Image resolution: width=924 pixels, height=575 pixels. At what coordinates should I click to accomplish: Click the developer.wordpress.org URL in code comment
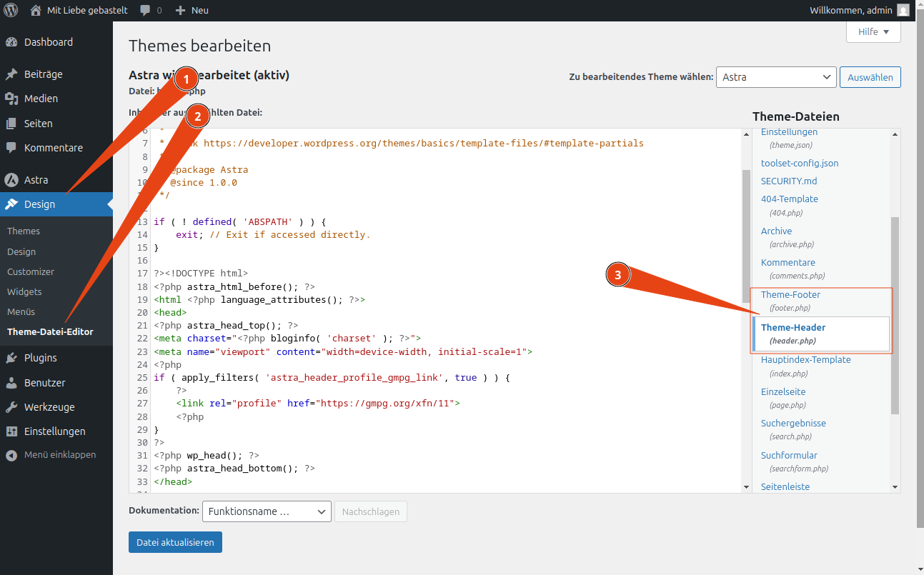coord(424,143)
